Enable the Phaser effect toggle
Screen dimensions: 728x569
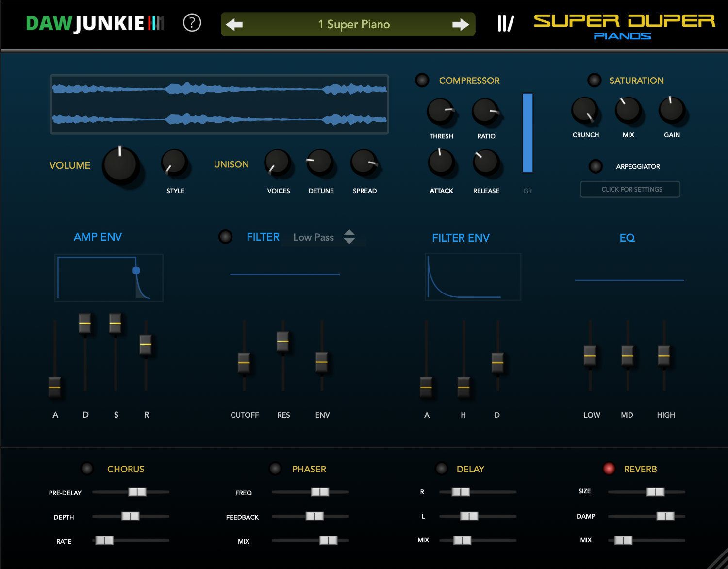[275, 468]
